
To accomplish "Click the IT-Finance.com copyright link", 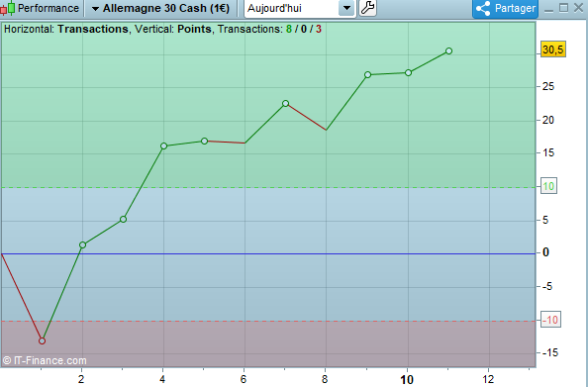I will click(x=45, y=360).
